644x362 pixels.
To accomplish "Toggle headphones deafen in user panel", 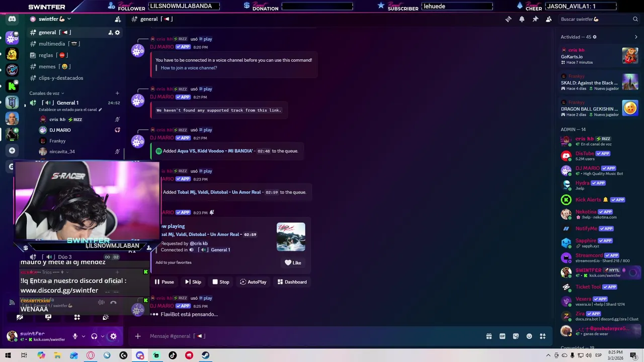I will [94, 336].
